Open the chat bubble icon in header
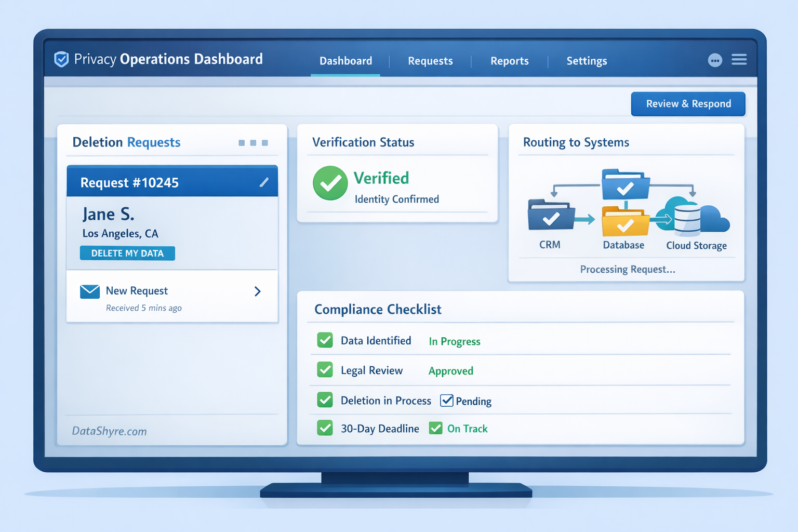The image size is (798, 532). pyautogui.click(x=715, y=60)
